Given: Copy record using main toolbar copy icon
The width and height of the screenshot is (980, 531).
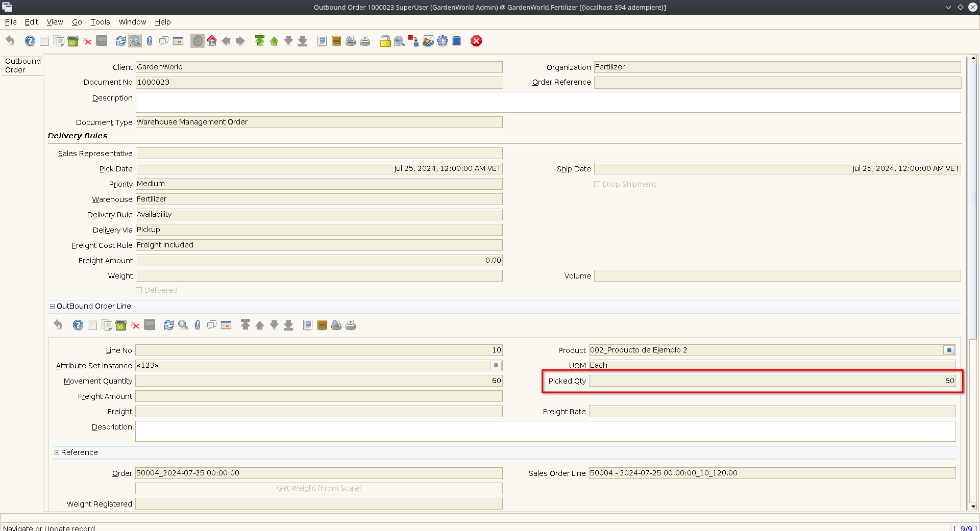Looking at the screenshot, I should tap(59, 41).
